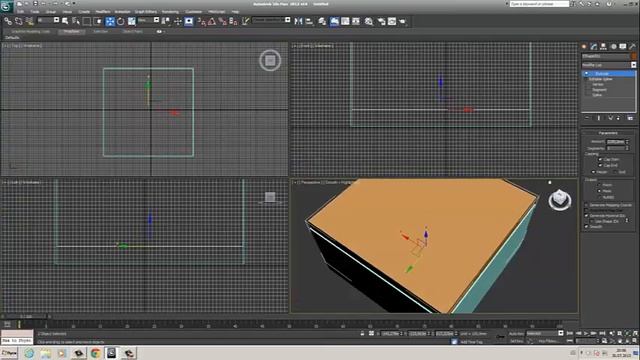The width and height of the screenshot is (640, 360).
Task: Select the Mesh output radio button
Action: pos(599,191)
